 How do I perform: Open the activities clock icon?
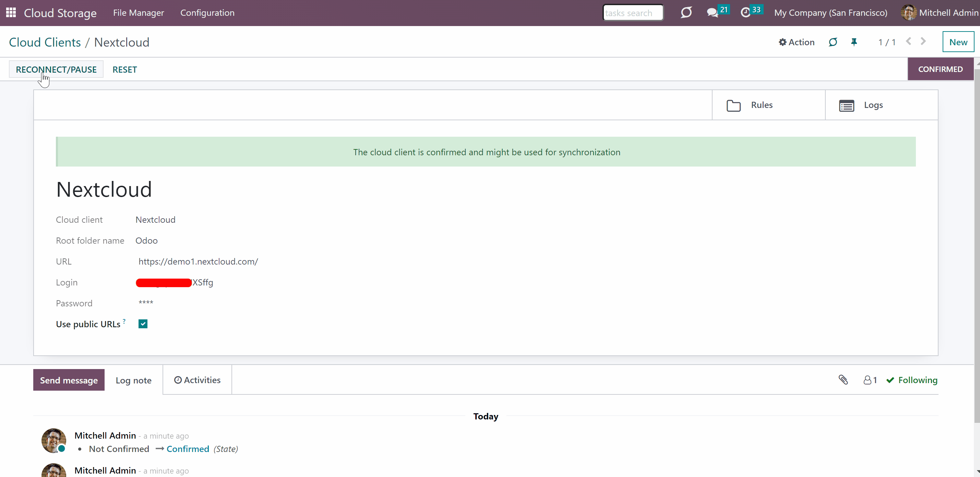click(x=746, y=13)
